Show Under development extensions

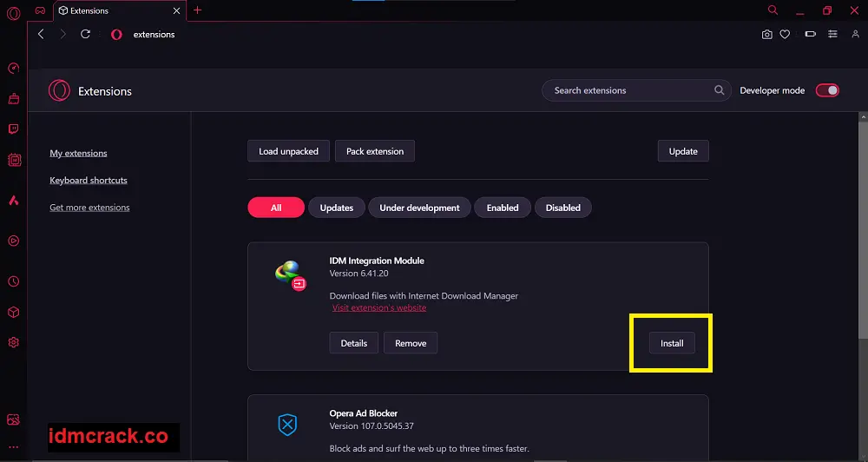click(419, 208)
